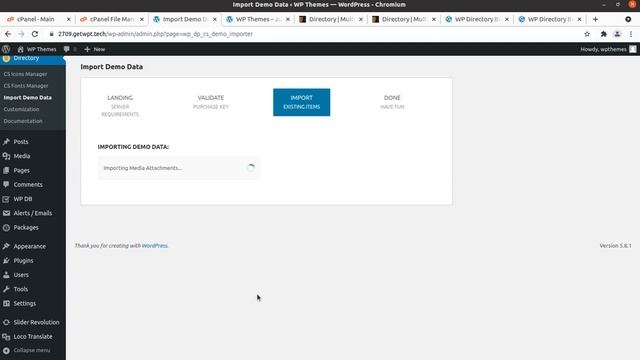This screenshot has width=640, height=360.
Task: Switch to the cPanel File Manager tab
Action: coord(109,19)
